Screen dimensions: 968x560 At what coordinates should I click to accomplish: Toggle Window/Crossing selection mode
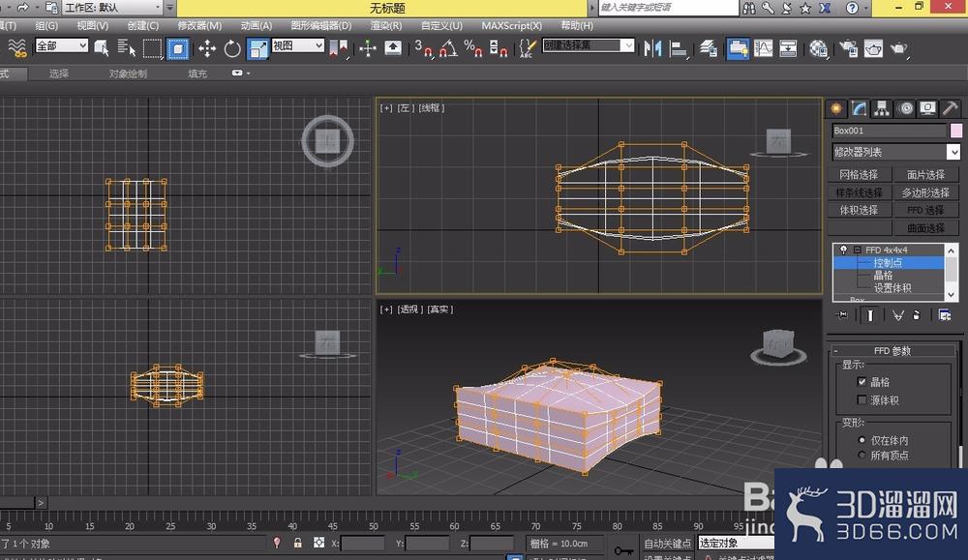point(178,48)
